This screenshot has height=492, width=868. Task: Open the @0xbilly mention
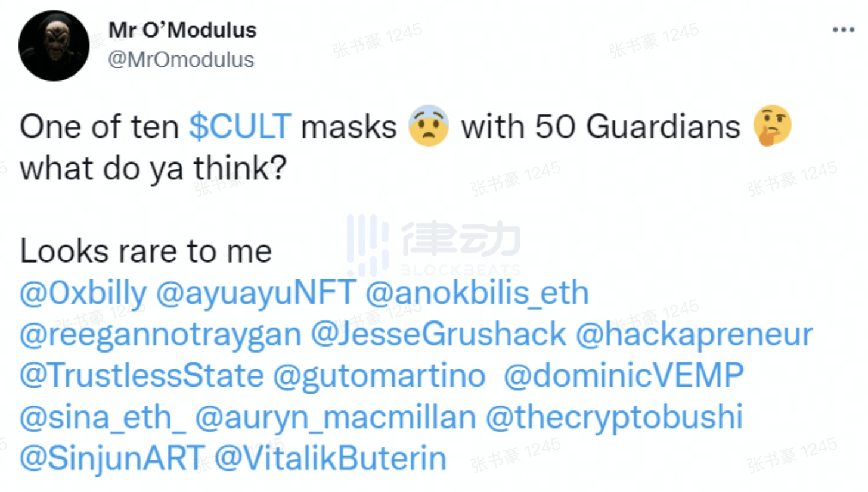pos(83,294)
